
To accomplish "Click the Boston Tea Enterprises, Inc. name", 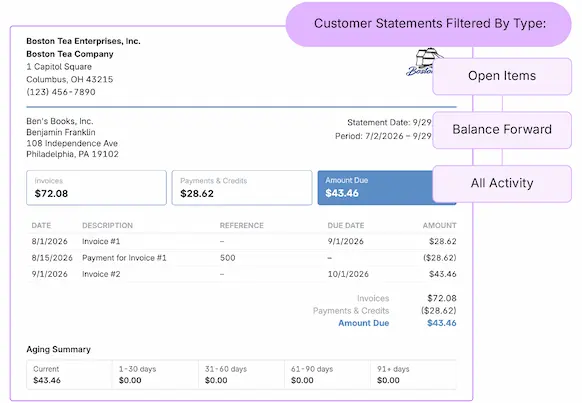I will [83, 41].
